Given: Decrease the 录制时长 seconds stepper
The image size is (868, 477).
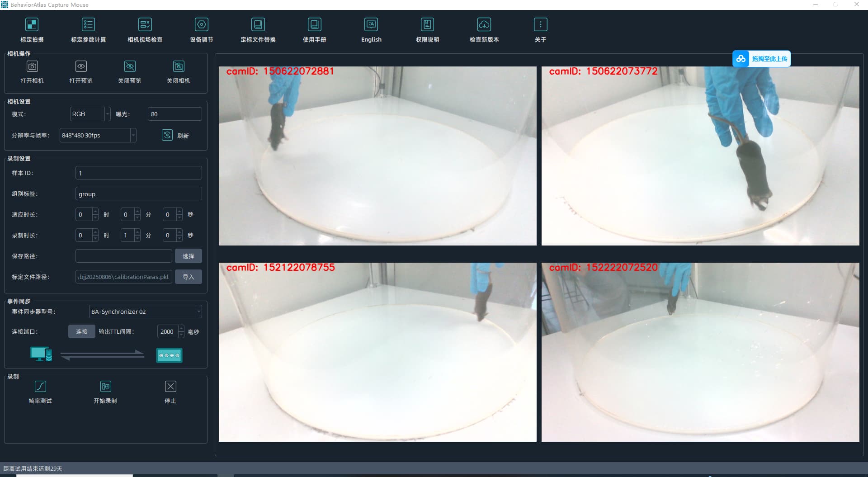Looking at the screenshot, I should click(x=179, y=238).
